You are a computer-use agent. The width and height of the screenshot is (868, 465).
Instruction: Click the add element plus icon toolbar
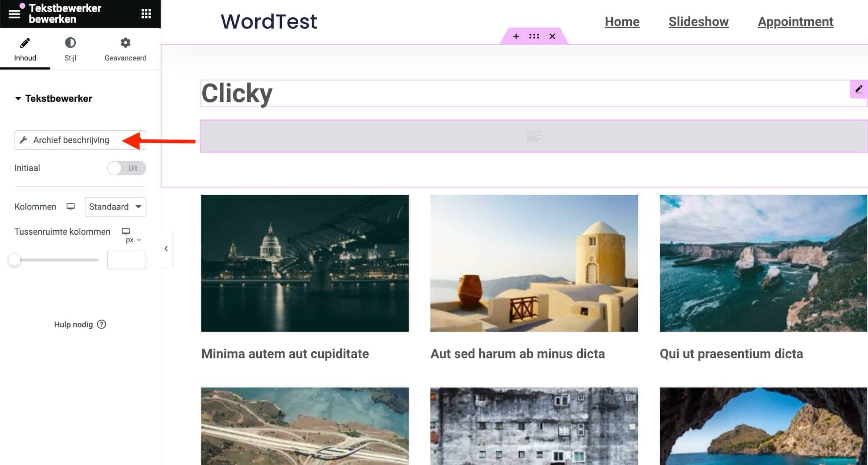pos(515,35)
